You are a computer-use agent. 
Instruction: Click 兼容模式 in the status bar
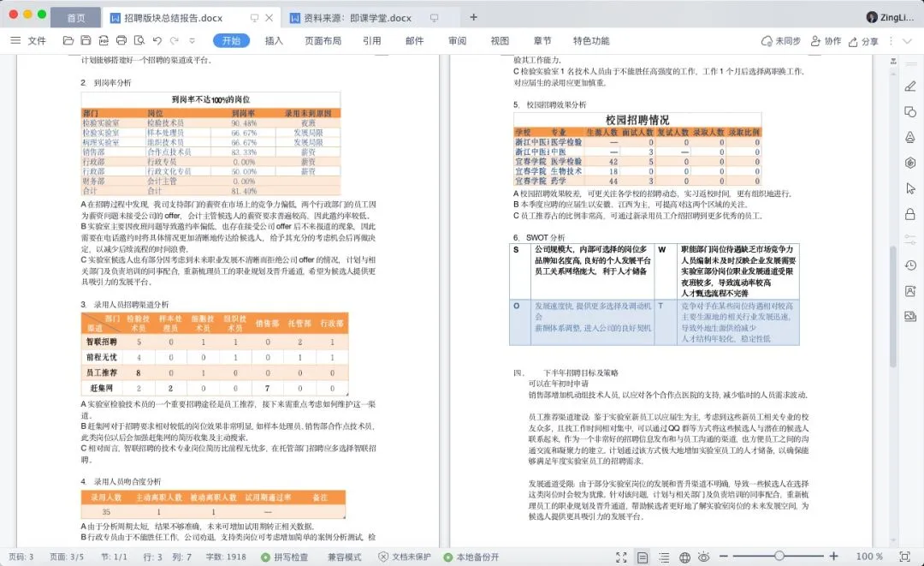pyautogui.click(x=345, y=557)
